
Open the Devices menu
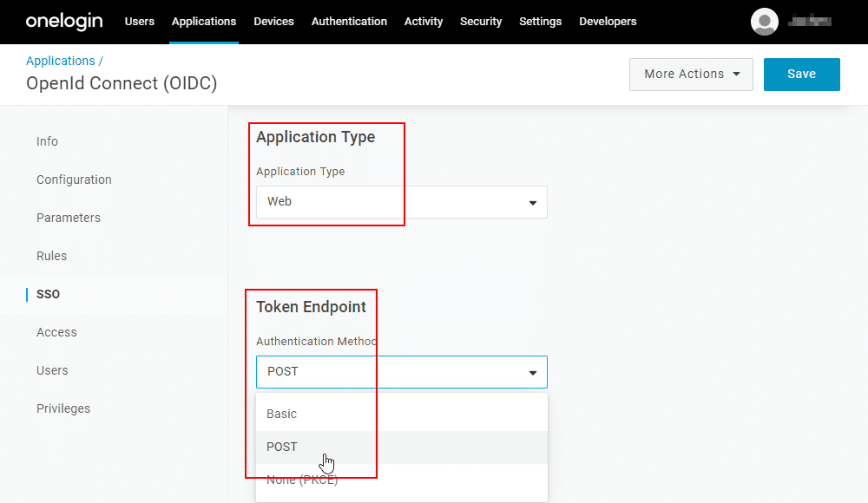[273, 22]
